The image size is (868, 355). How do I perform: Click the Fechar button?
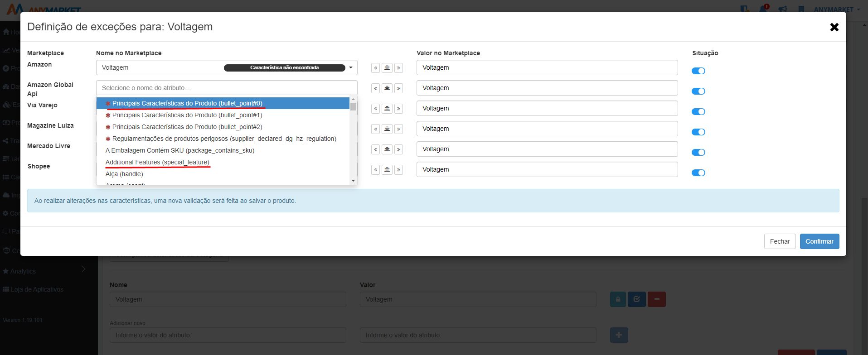[x=780, y=241]
